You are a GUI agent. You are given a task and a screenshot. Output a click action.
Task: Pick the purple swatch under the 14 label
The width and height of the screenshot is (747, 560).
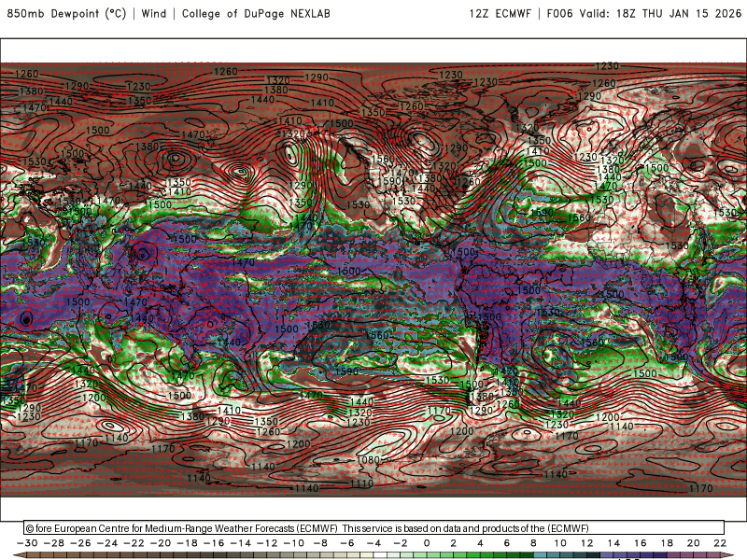click(x=620, y=556)
